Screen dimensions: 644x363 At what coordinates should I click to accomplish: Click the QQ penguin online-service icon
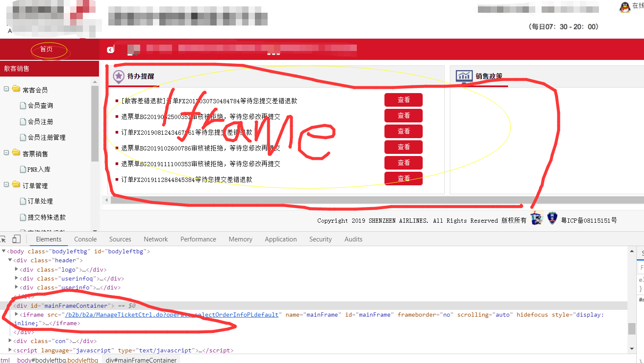[x=624, y=7]
